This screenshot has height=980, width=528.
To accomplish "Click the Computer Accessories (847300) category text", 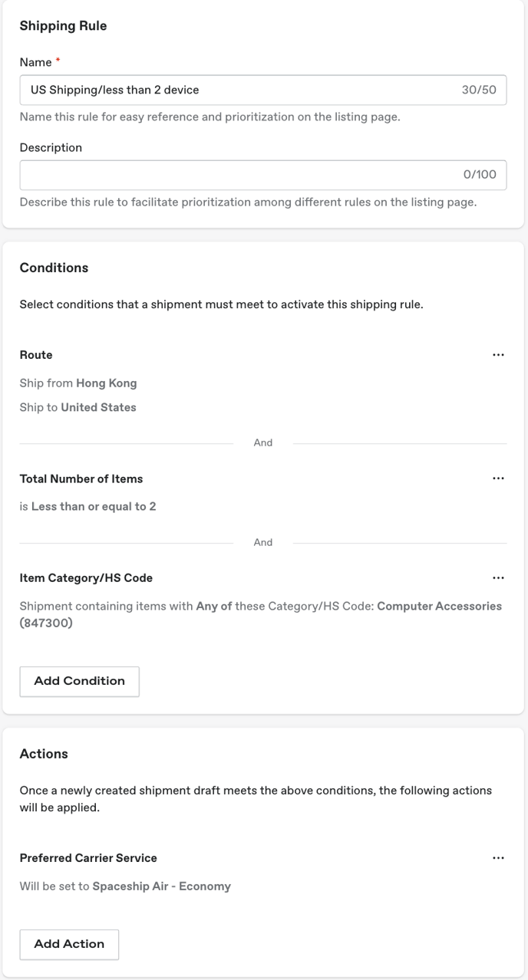I will click(x=260, y=614).
